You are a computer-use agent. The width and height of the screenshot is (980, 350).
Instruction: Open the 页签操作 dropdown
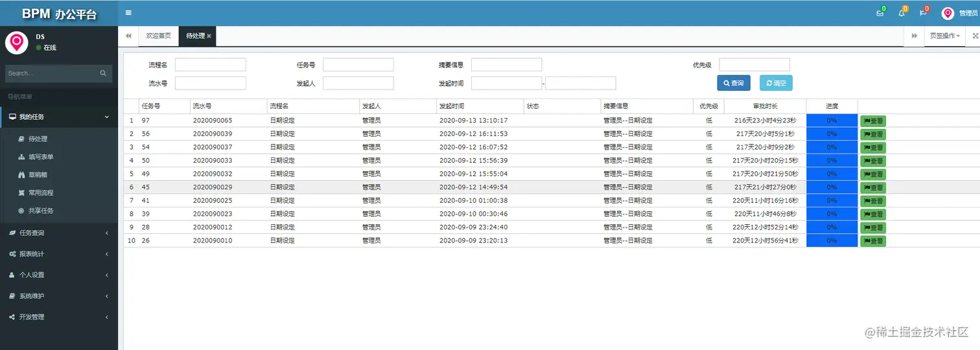click(945, 36)
